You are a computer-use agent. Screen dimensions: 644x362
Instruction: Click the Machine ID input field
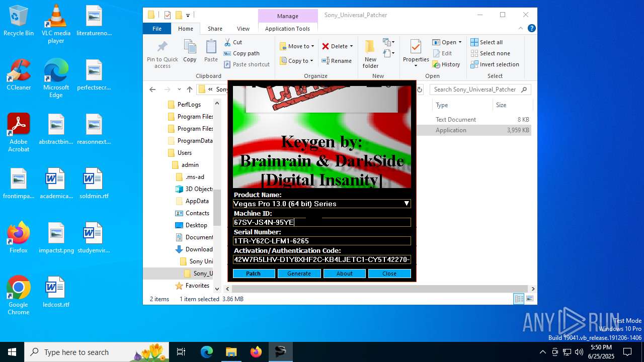pos(322,222)
